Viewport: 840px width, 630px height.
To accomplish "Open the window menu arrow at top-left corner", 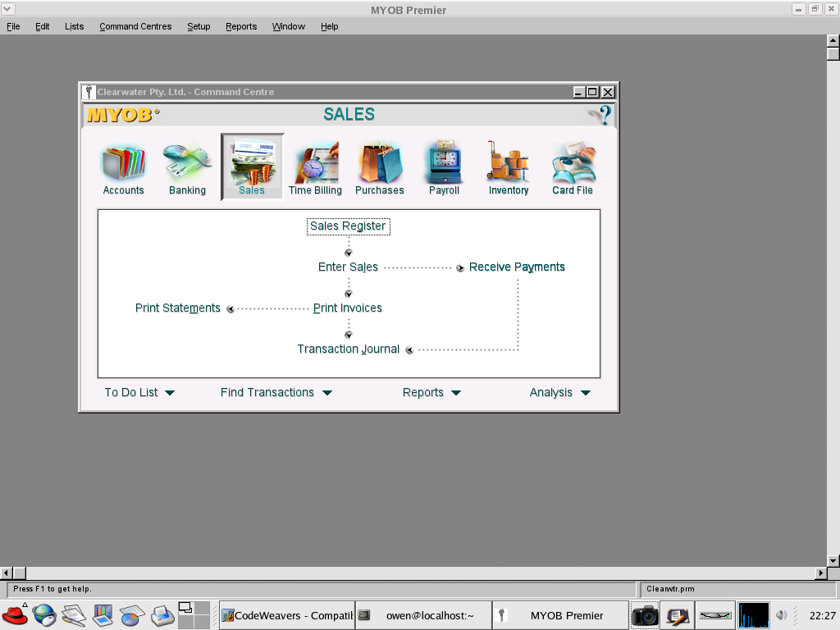I will click(7, 9).
